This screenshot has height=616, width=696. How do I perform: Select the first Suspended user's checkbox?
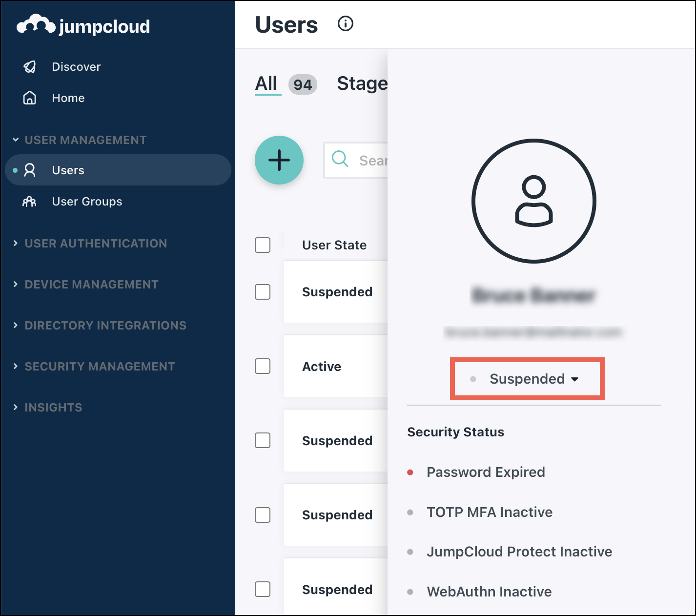262,291
